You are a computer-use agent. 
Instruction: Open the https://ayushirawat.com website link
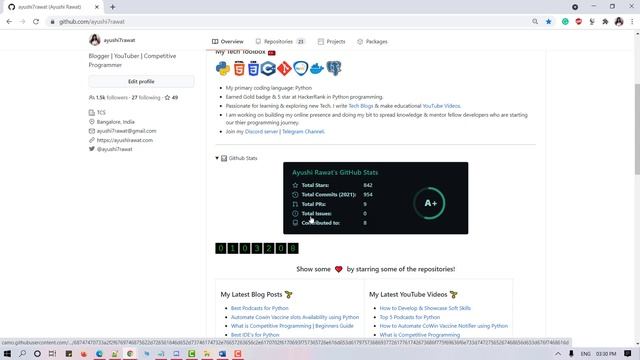125,140
